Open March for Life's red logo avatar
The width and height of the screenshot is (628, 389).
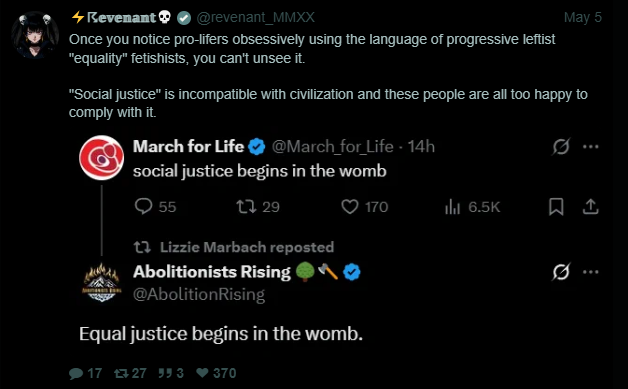[101, 157]
